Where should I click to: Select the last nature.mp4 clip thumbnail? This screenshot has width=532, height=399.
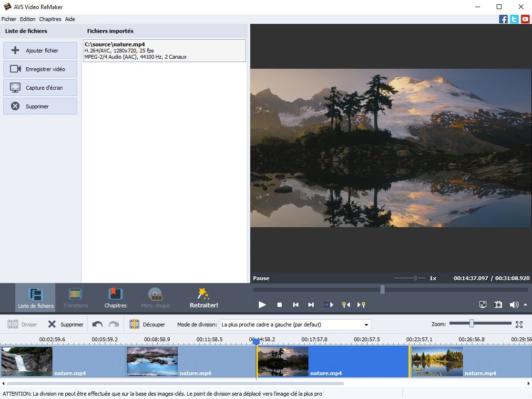pyautogui.click(x=437, y=361)
